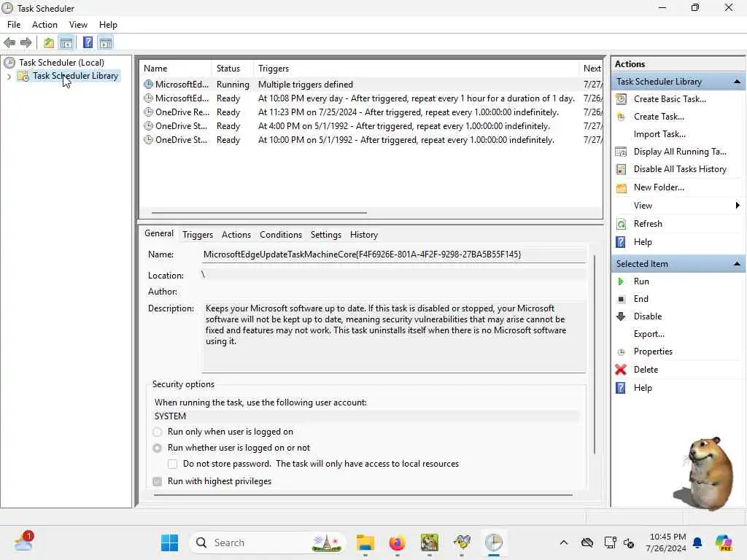
Task: Click Create Basic Task... link
Action: pyautogui.click(x=670, y=99)
